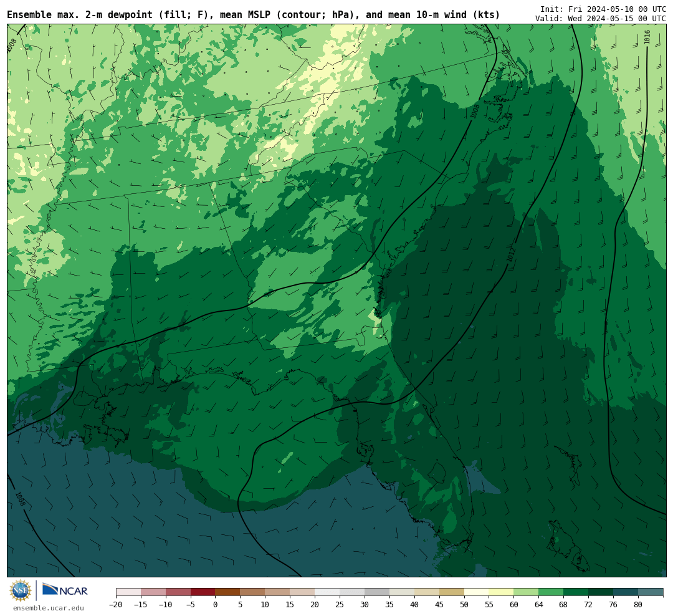The height and width of the screenshot is (616, 673).
Task: Pick the 60–64 light green colorbar swatch
Action: (x=526, y=592)
